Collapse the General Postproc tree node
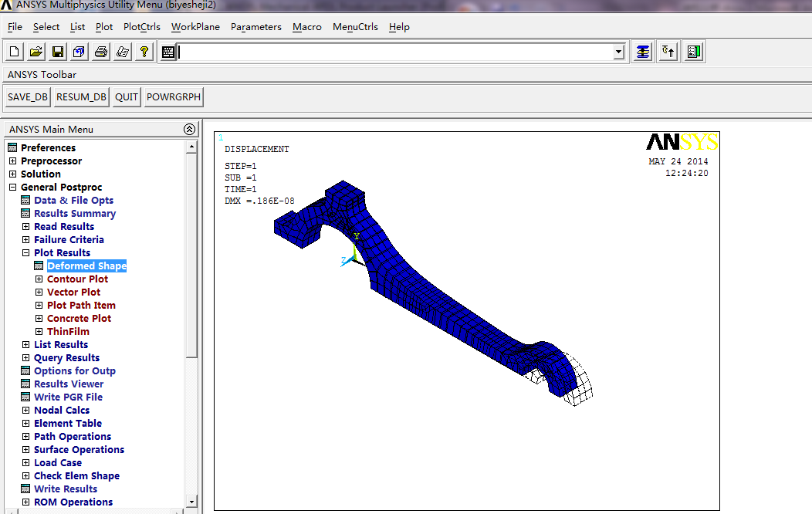This screenshot has width=812, height=514. pos(12,187)
